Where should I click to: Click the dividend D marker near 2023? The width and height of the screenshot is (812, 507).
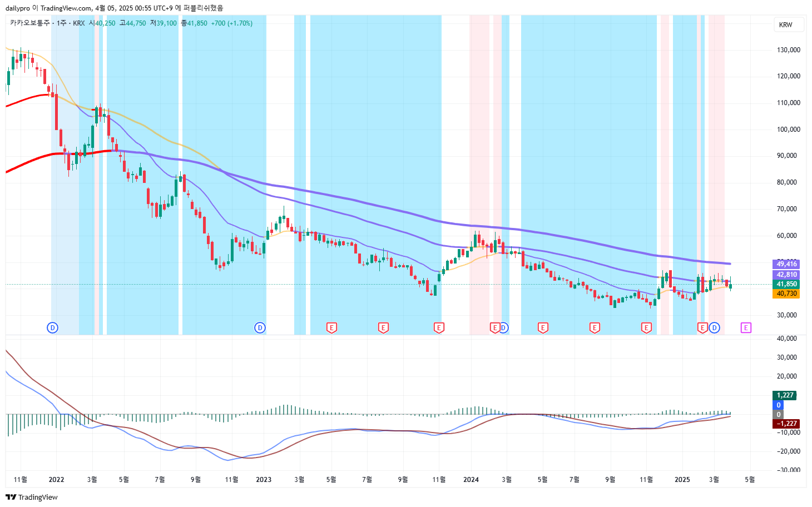click(x=260, y=328)
